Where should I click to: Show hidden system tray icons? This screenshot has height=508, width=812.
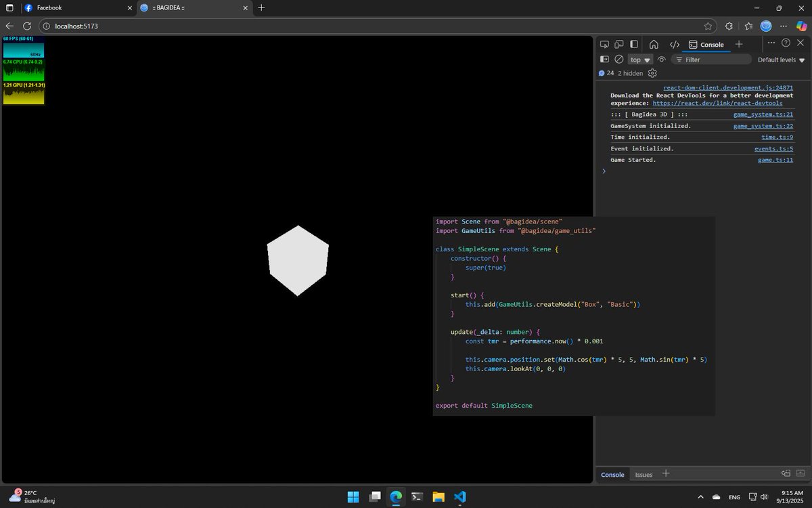coord(700,496)
